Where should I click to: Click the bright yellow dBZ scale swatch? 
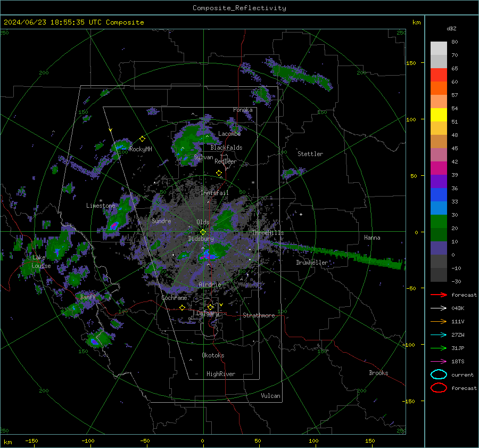pos(439,115)
